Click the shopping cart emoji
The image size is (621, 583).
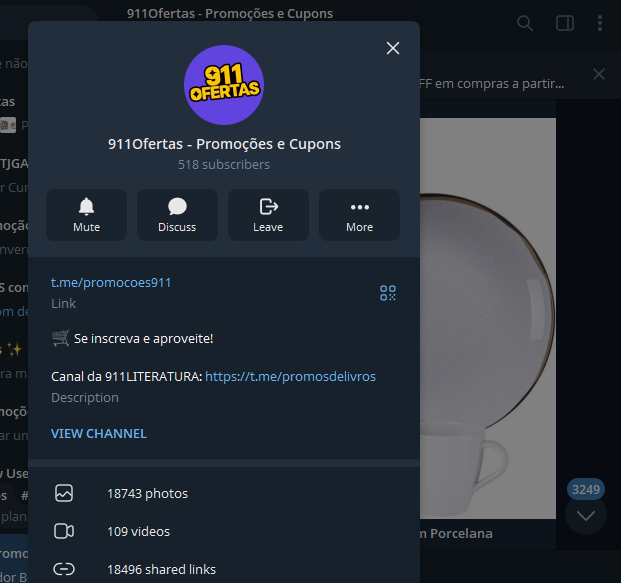61,338
